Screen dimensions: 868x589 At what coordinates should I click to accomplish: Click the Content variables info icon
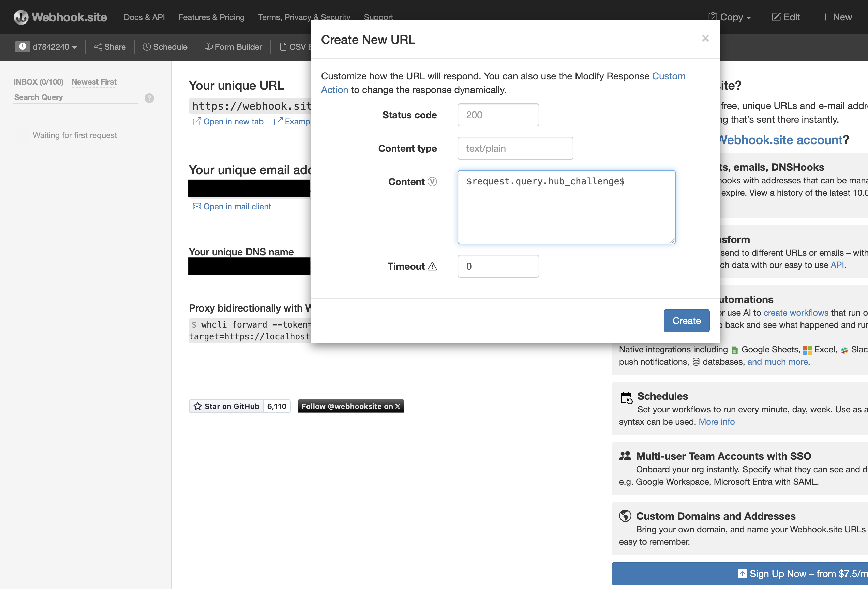click(432, 182)
